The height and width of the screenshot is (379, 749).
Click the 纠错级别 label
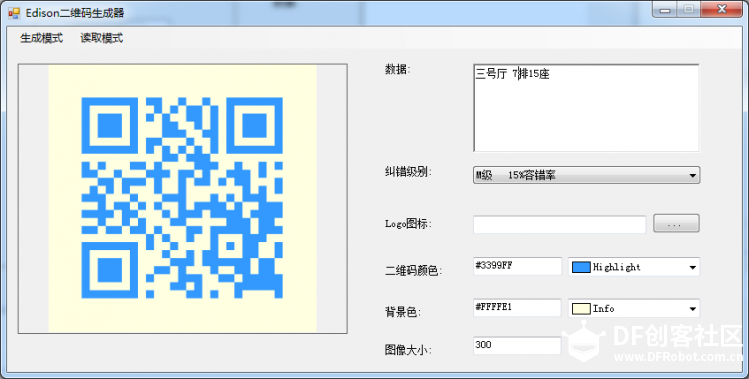[408, 172]
